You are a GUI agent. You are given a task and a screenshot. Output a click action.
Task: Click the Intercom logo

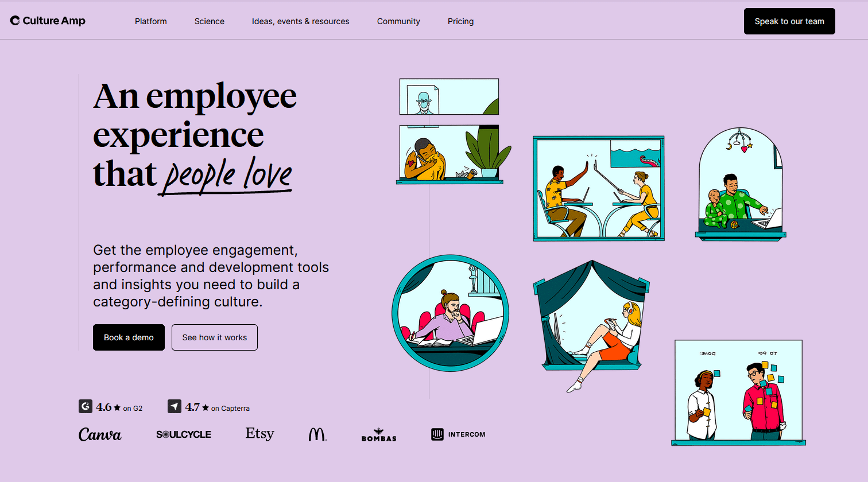[458, 434]
